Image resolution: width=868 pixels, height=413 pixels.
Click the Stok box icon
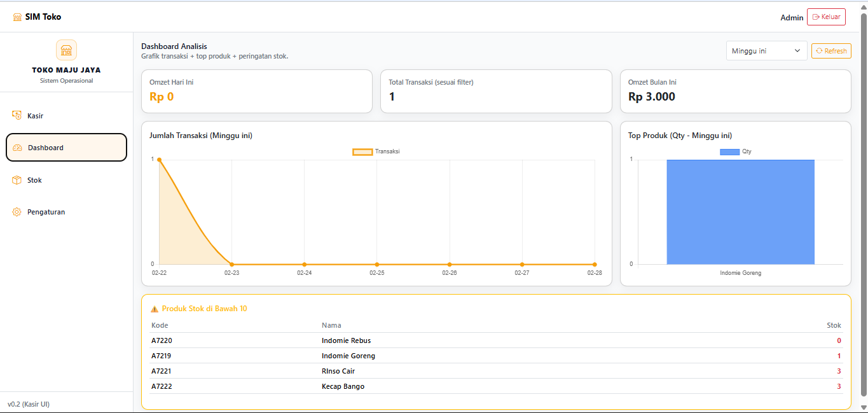coord(17,180)
